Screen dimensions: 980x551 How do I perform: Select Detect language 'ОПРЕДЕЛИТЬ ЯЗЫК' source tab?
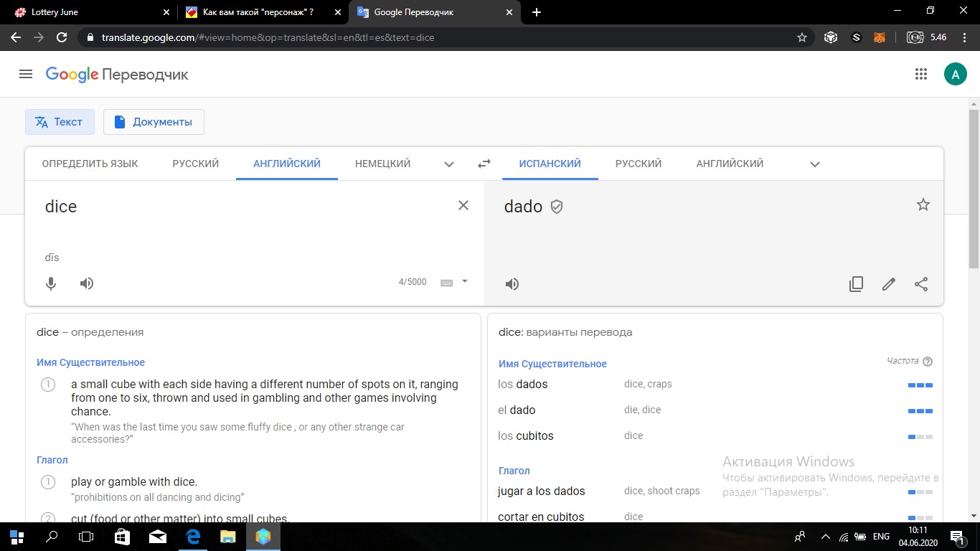click(x=90, y=164)
